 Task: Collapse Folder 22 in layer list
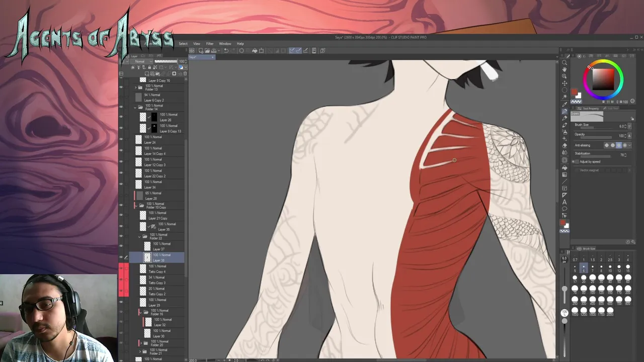coord(140,236)
